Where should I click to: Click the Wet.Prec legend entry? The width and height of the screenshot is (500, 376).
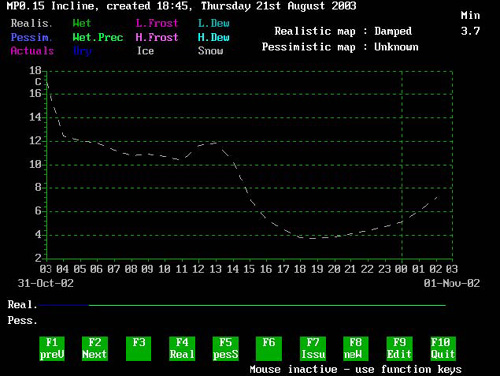[98, 37]
